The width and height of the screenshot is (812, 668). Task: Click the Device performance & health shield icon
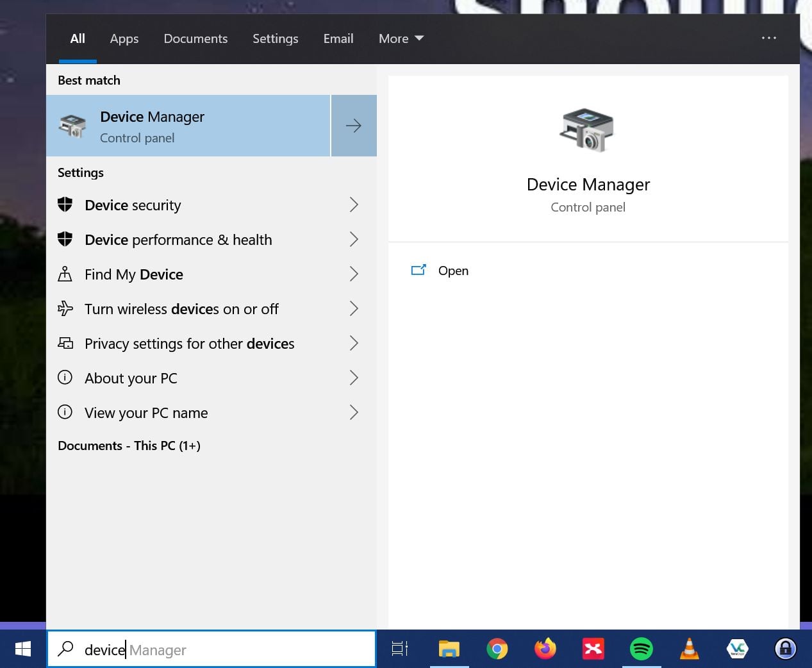click(x=65, y=239)
